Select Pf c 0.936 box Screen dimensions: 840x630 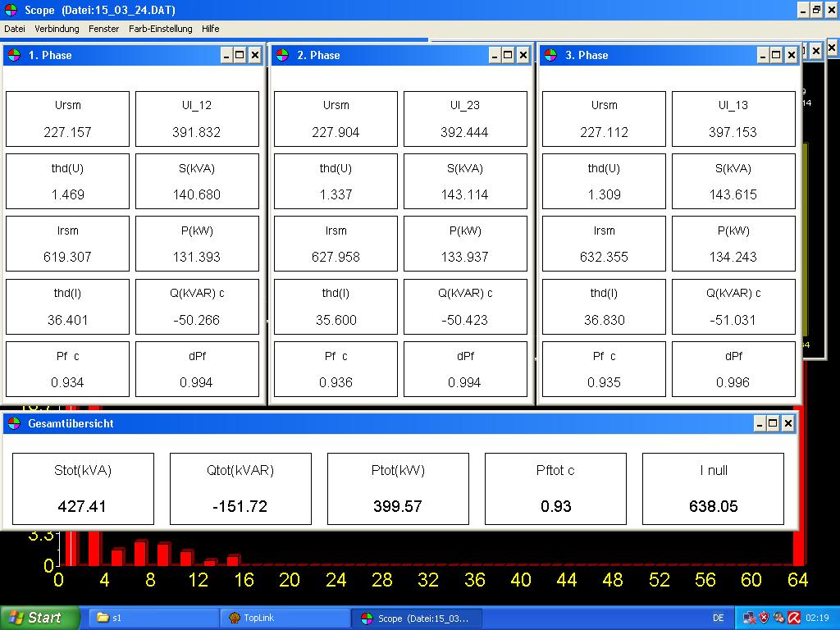point(336,369)
